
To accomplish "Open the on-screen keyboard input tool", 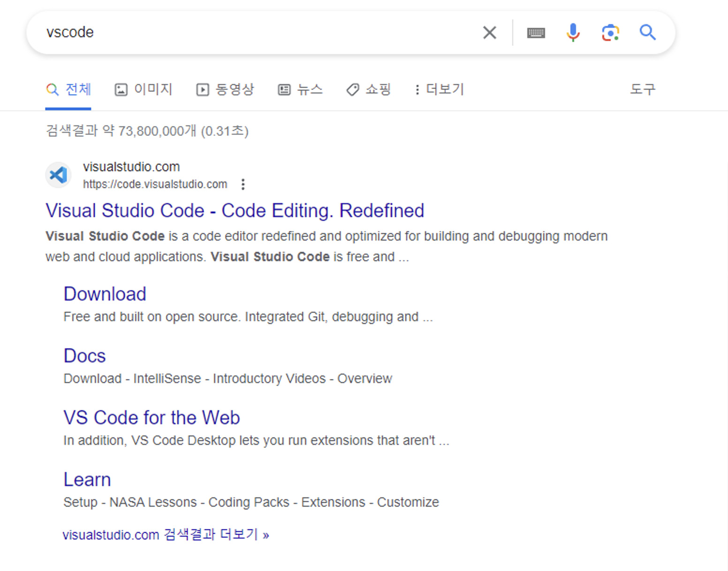I will click(x=536, y=33).
